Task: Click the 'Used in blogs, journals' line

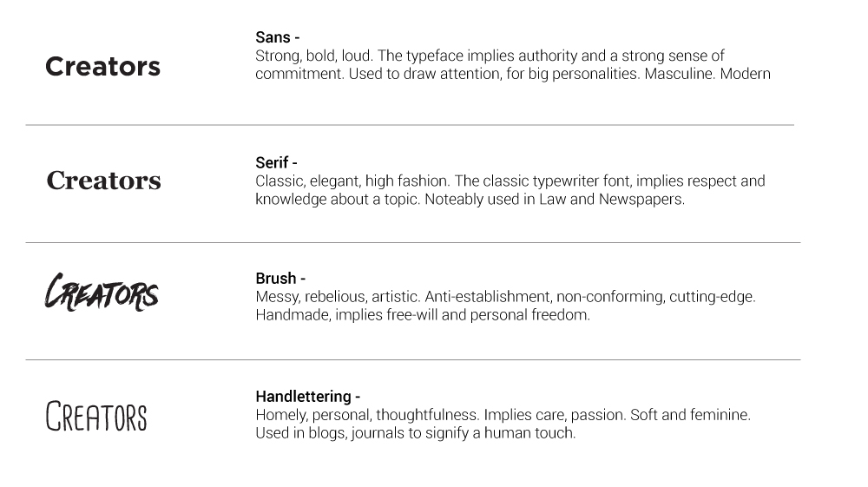Action: click(x=416, y=433)
